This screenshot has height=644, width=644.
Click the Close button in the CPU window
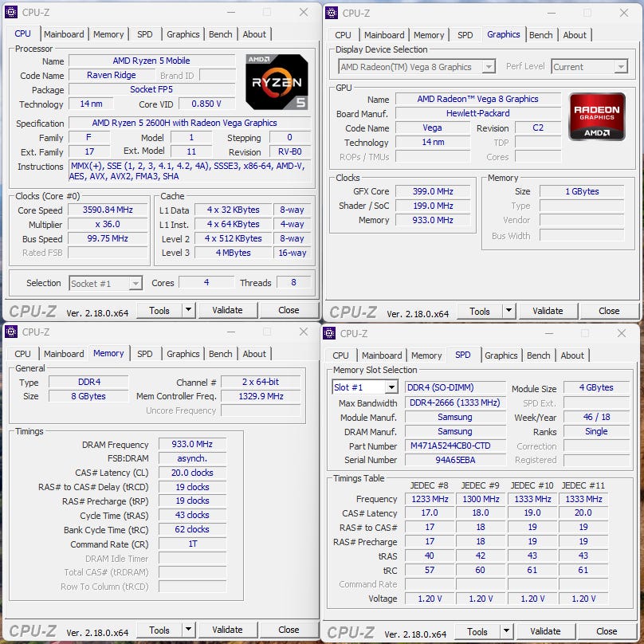tap(289, 310)
